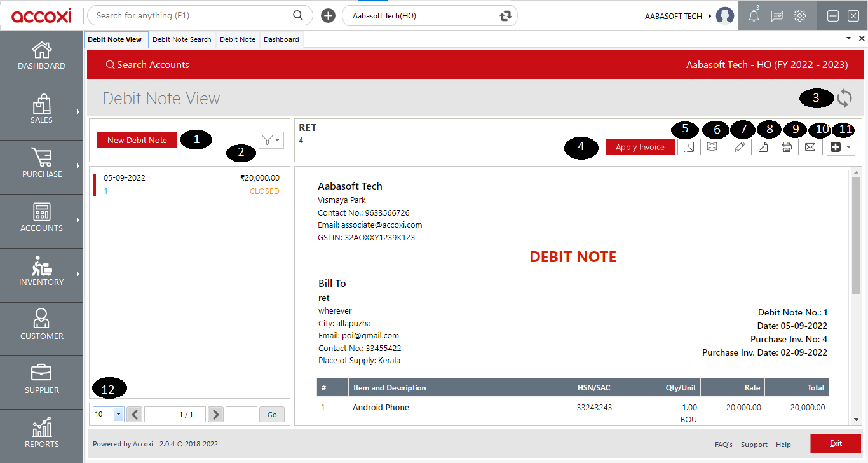Click the Go pagination button
The height and width of the screenshot is (463, 868).
272,415
